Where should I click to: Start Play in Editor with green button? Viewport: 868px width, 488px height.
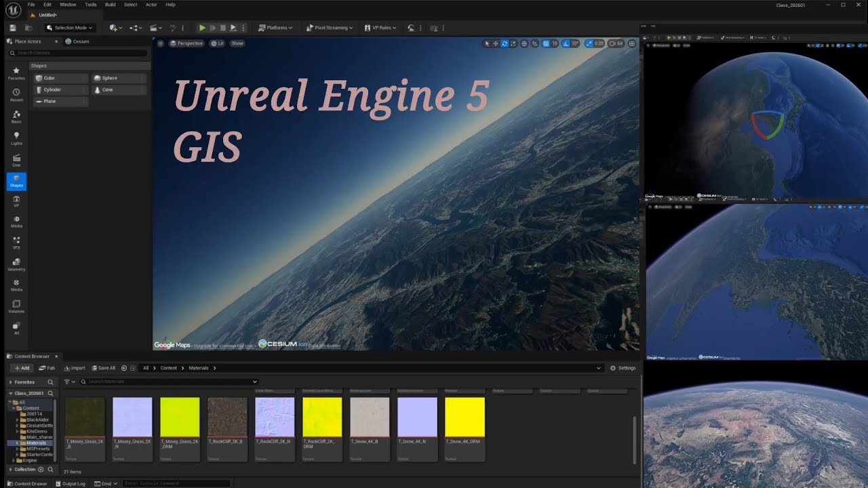click(x=202, y=28)
